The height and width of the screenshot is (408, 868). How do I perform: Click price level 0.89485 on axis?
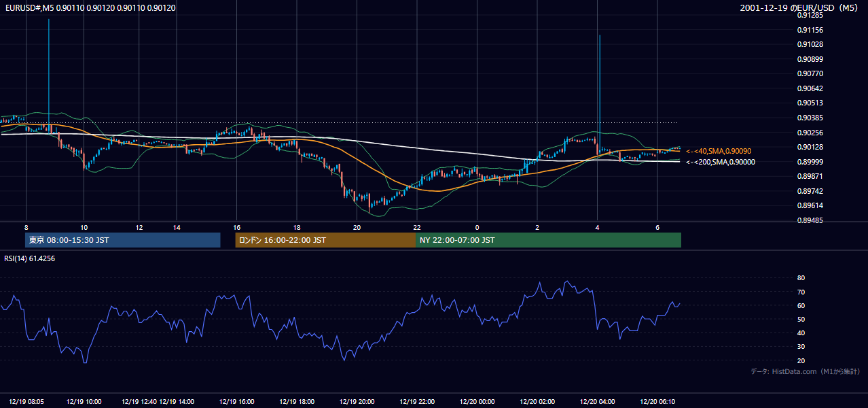[810, 220]
